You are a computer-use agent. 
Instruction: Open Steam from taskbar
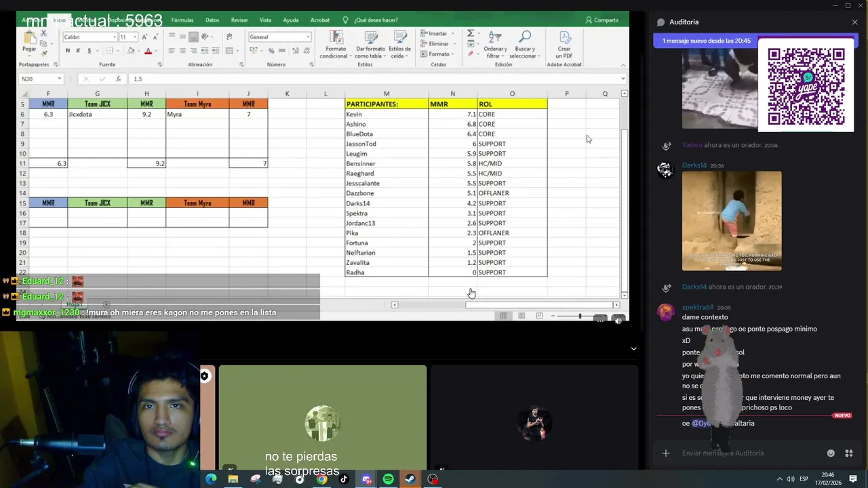(410, 479)
